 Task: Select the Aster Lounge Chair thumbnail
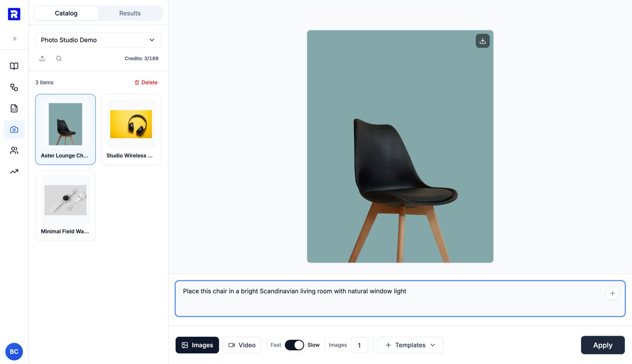(66, 129)
